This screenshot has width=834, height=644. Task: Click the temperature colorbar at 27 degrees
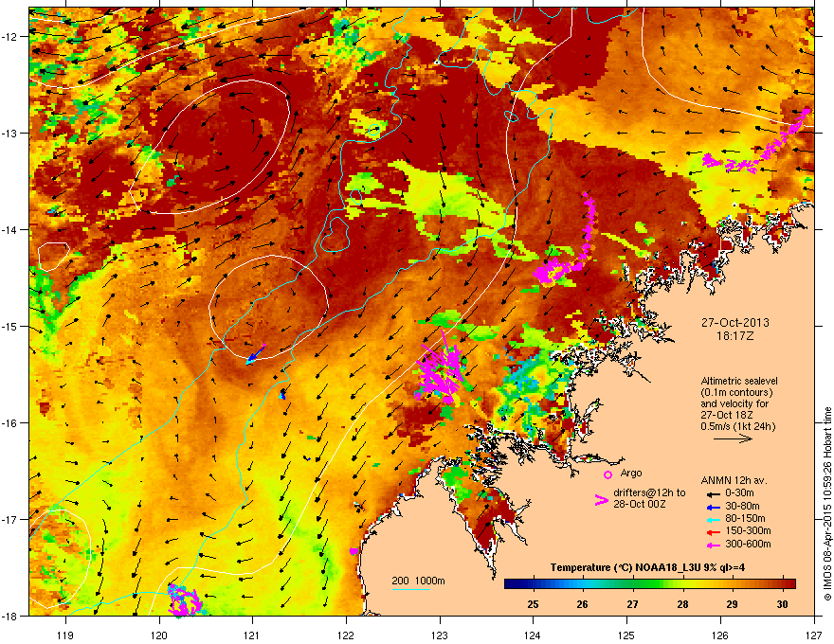[632, 584]
